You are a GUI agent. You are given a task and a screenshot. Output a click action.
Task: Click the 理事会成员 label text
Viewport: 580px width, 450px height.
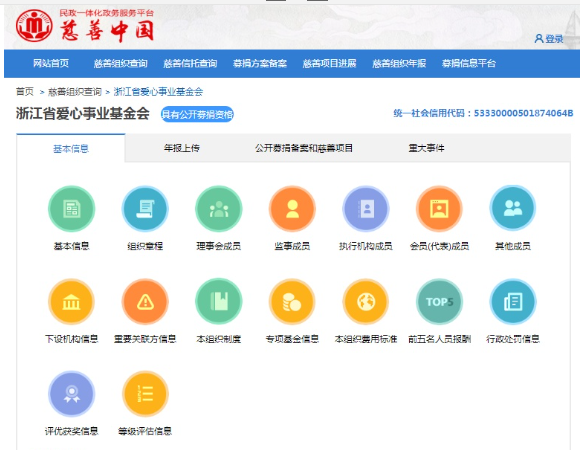219,246
